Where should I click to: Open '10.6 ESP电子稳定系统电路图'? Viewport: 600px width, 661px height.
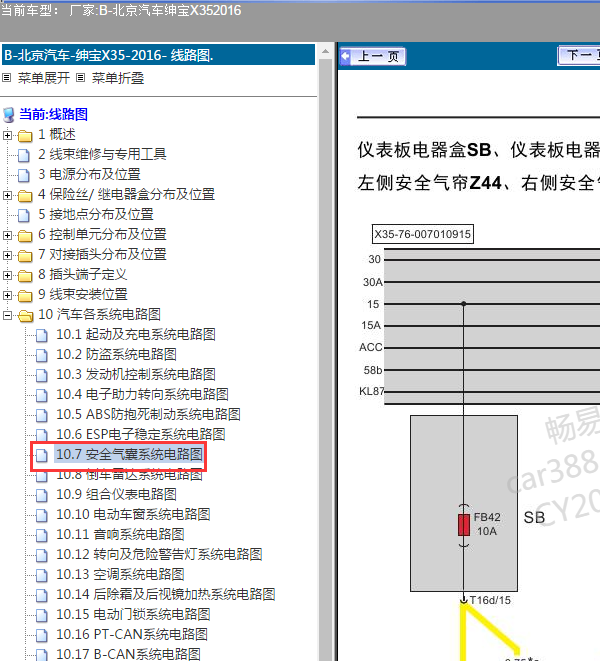[x=141, y=434]
